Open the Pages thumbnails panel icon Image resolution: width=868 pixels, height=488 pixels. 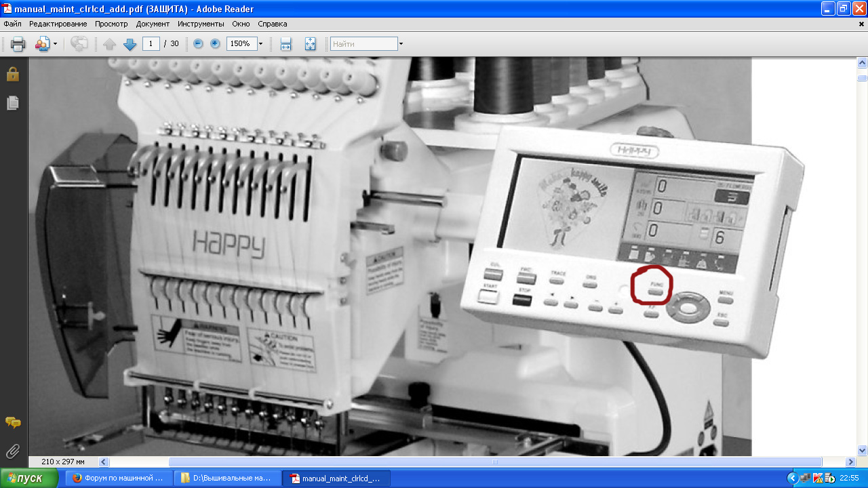coord(13,103)
